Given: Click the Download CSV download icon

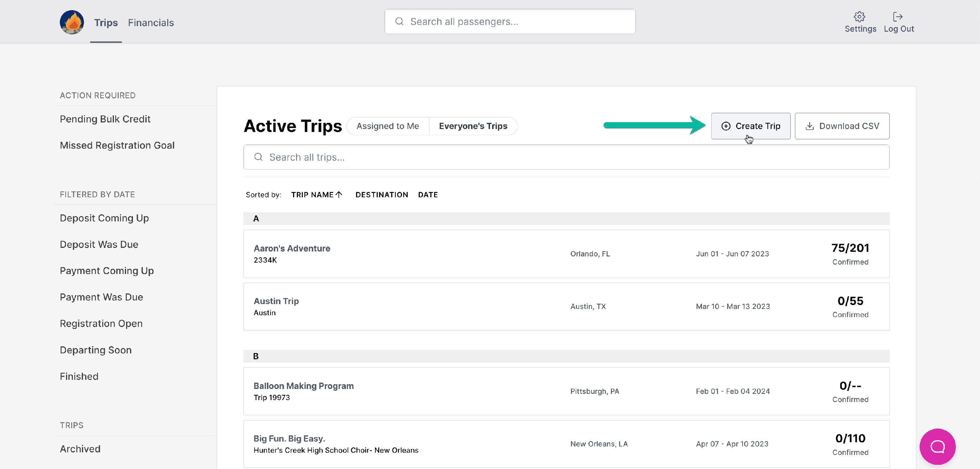Looking at the screenshot, I should 809,126.
